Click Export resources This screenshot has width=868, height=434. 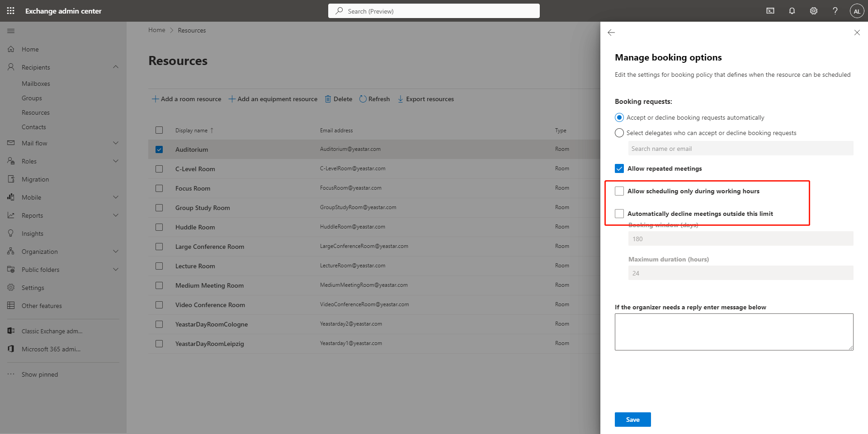(x=425, y=99)
